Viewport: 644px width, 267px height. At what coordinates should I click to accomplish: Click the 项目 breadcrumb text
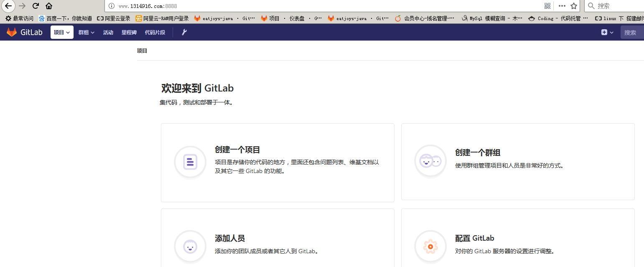(x=142, y=51)
